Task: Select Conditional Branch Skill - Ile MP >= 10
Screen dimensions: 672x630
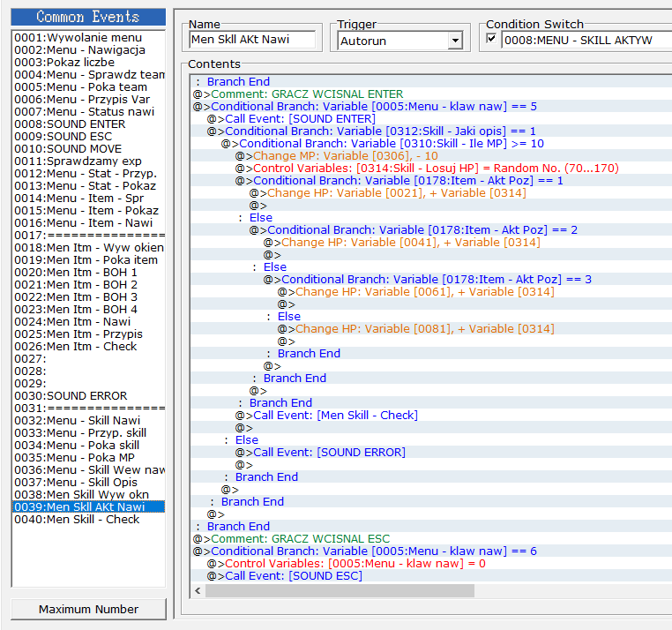Action: point(431,144)
